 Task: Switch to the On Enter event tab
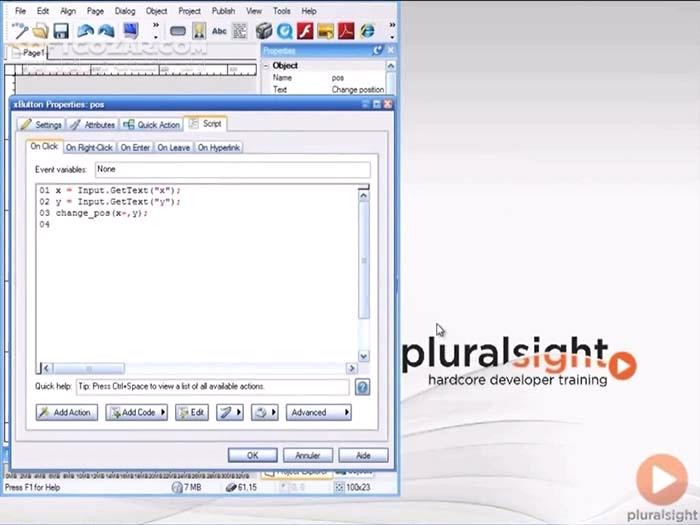pyautogui.click(x=135, y=147)
